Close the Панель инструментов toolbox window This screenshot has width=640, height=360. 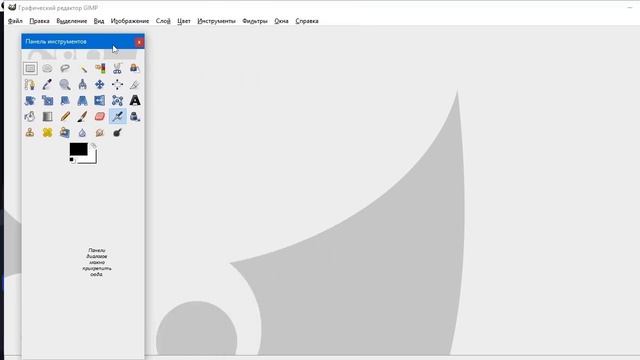(x=139, y=42)
